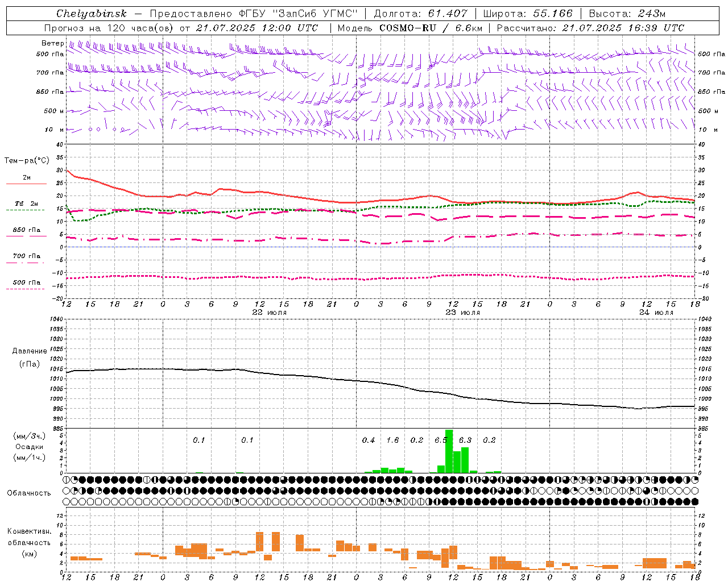Click the Chelyabinsk station title
The image size is (728, 582).
pos(91,14)
